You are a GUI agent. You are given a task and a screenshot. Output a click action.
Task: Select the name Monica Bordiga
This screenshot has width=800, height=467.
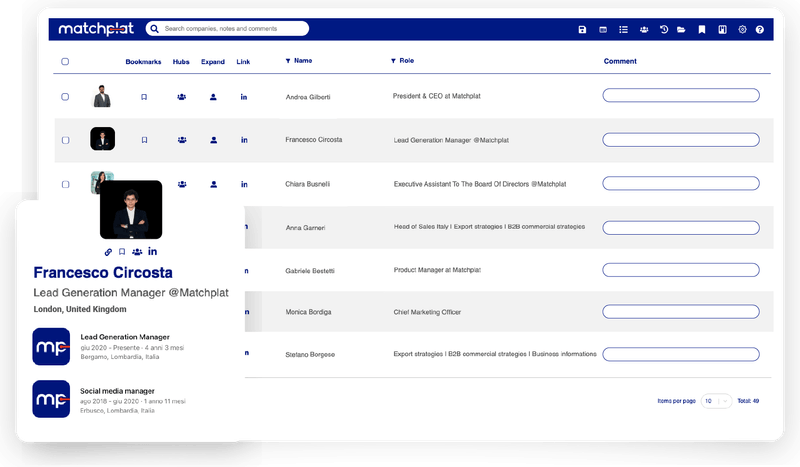[x=309, y=312]
